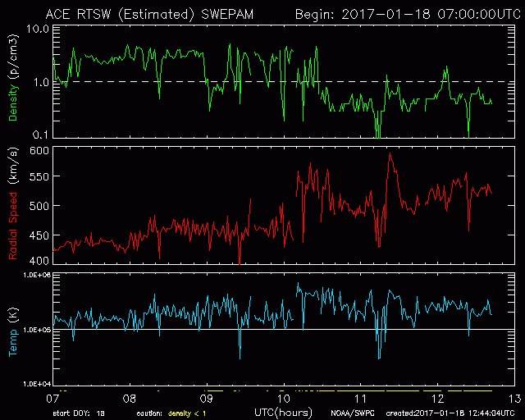The image size is (525, 420).
Task: Click the '500' speed tick label
Action: click(x=39, y=206)
